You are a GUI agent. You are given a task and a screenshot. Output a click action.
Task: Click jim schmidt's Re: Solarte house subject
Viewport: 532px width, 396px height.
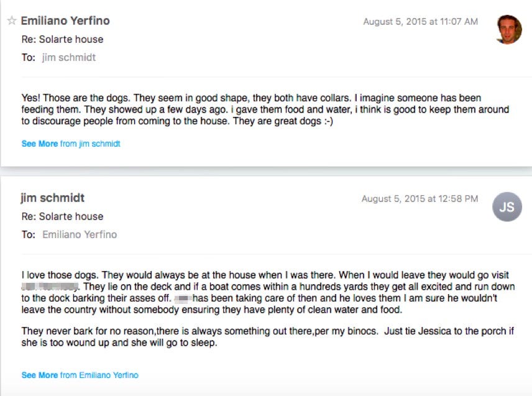coord(62,217)
